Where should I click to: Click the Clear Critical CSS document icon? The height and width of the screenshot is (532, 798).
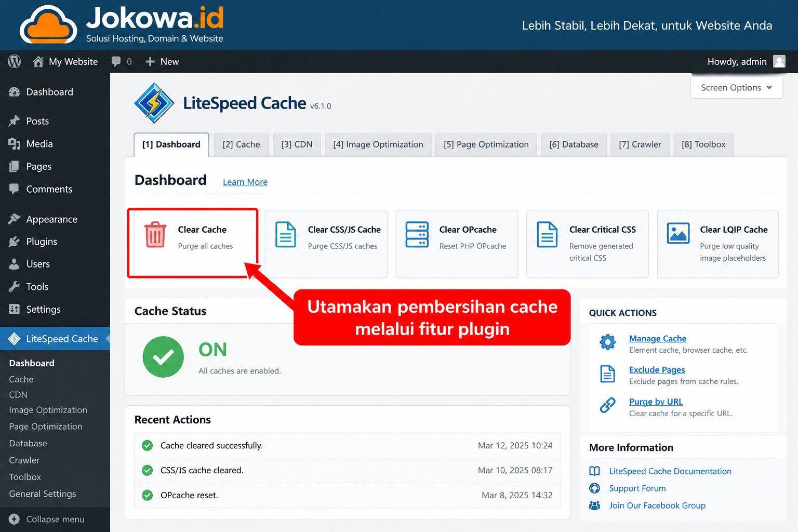click(x=547, y=235)
